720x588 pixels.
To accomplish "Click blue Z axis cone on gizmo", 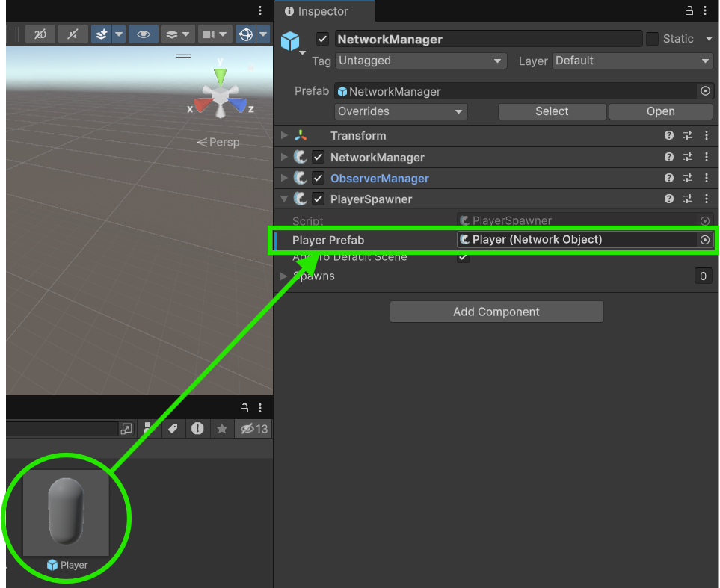I will [x=238, y=105].
